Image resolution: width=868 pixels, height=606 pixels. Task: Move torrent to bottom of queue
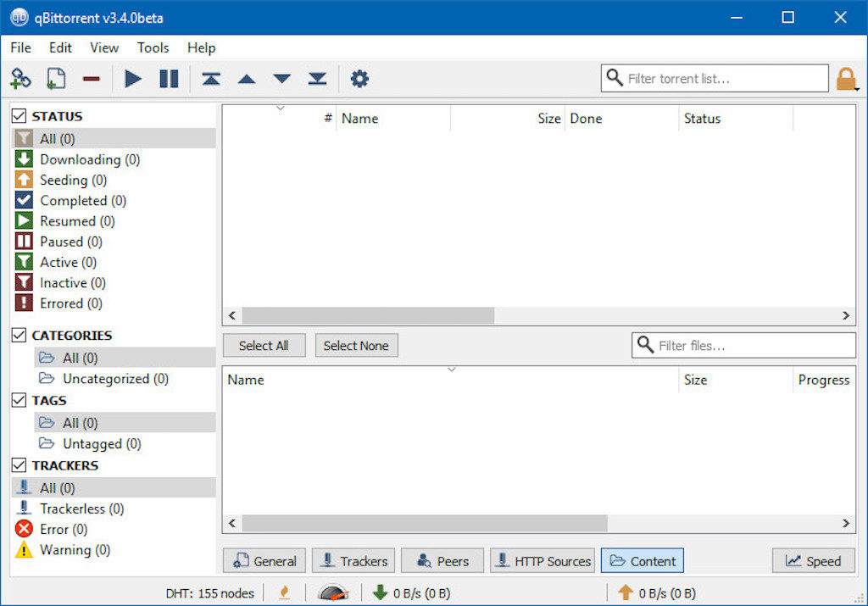click(x=317, y=79)
